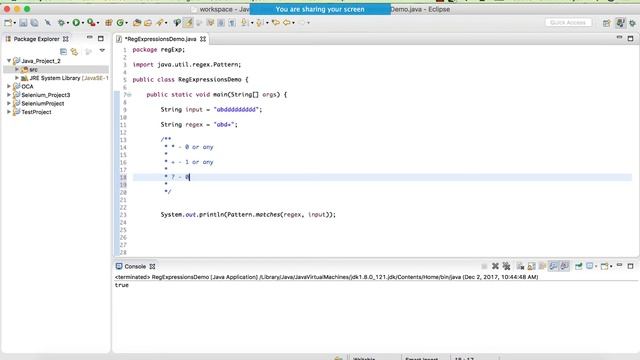Select the RegExpressionsDemo.java editor tab
The height and width of the screenshot is (360, 640).
(160, 39)
